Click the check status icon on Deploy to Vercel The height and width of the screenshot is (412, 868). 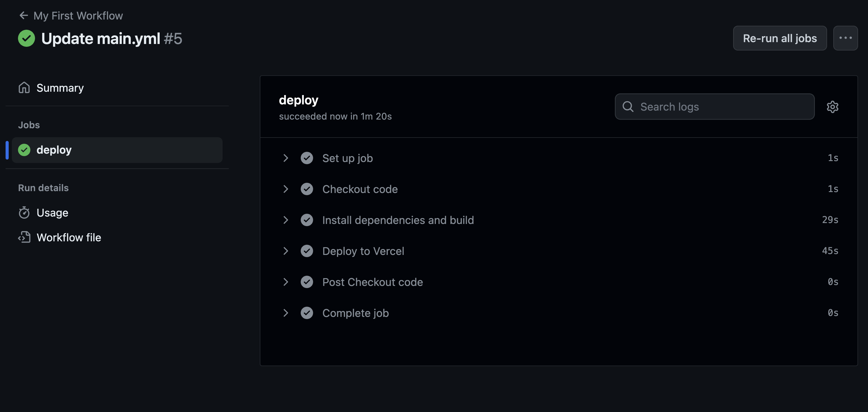pyautogui.click(x=307, y=251)
